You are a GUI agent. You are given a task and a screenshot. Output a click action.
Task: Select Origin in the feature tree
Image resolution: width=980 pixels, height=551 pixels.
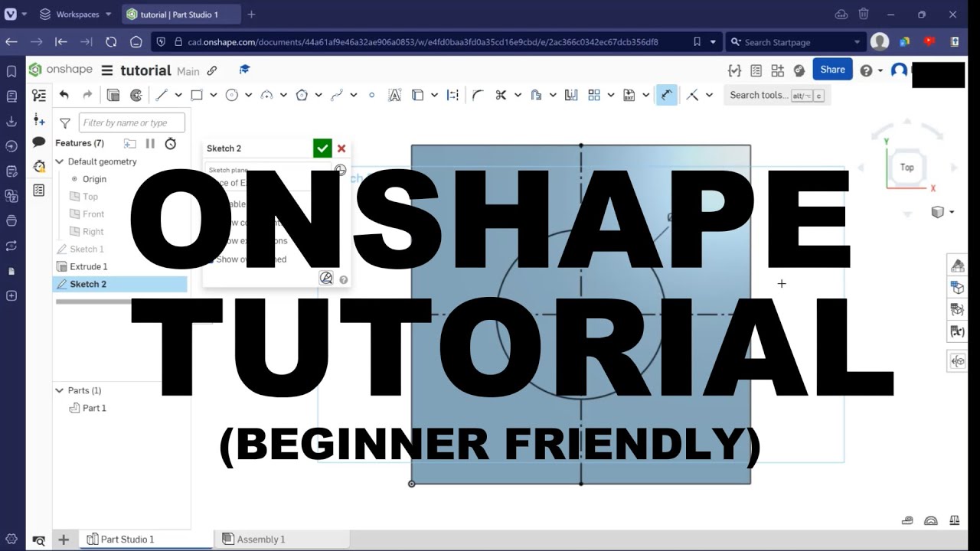(94, 179)
